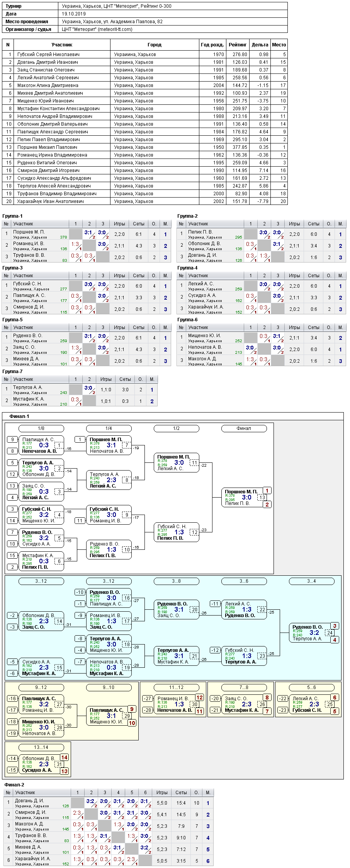Click the tournament title with Рейтинг 0-300

pyautogui.click(x=117, y=6)
